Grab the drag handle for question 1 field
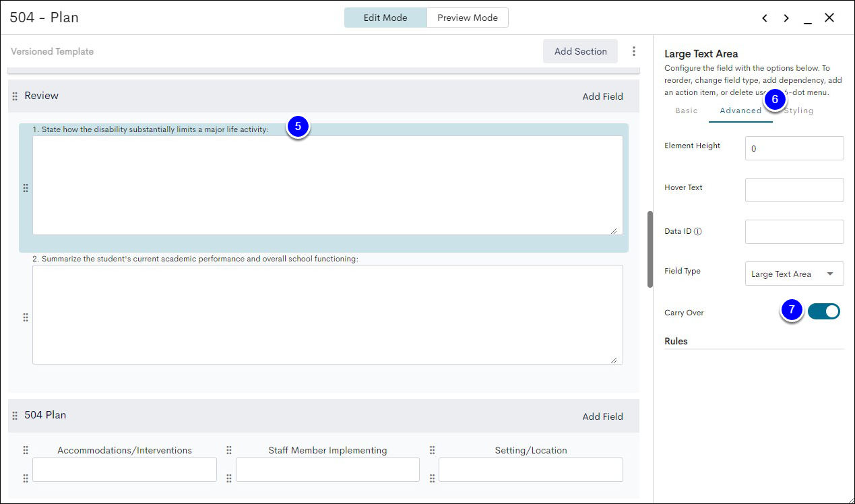The width and height of the screenshot is (855, 504). 26,188
